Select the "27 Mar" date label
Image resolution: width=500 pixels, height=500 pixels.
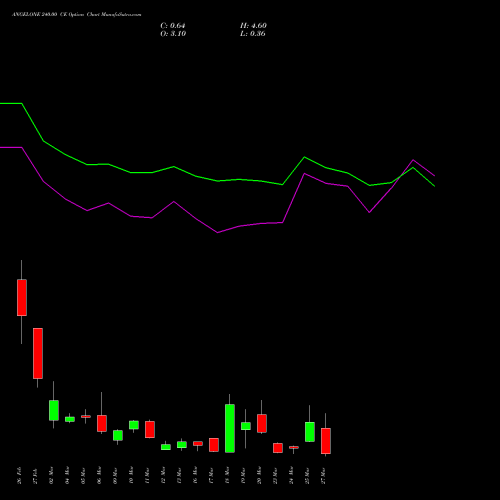coord(323,475)
